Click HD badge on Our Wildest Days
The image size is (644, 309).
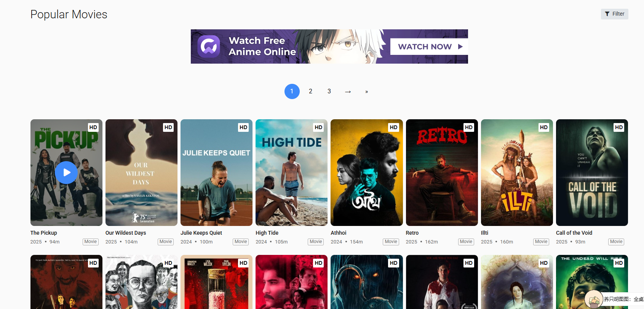[x=168, y=127]
